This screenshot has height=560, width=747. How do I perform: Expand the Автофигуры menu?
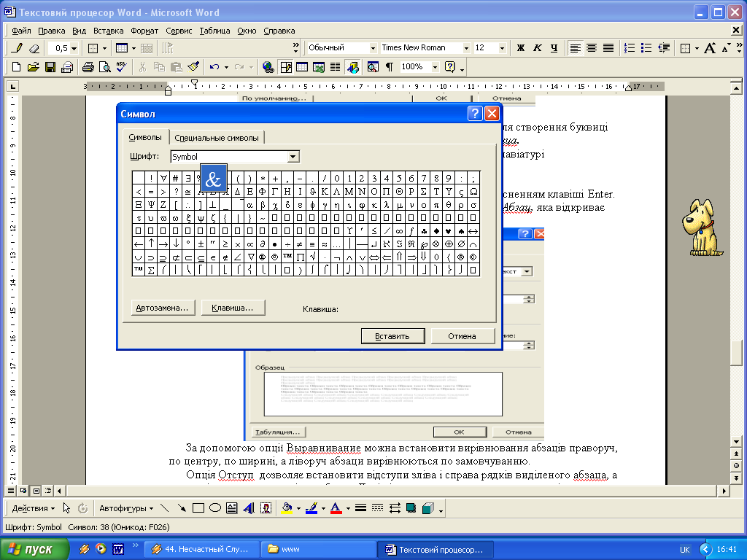125,508
